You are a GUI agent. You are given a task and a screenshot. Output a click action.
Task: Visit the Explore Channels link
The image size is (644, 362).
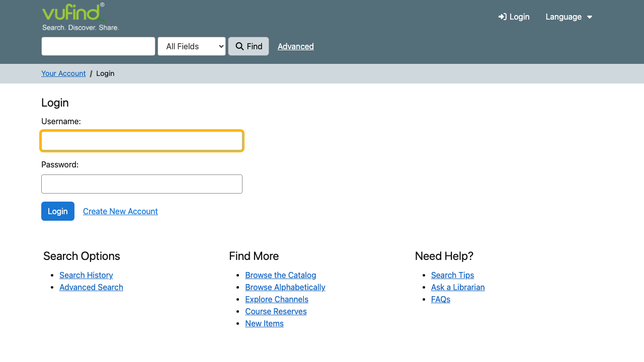(x=277, y=299)
